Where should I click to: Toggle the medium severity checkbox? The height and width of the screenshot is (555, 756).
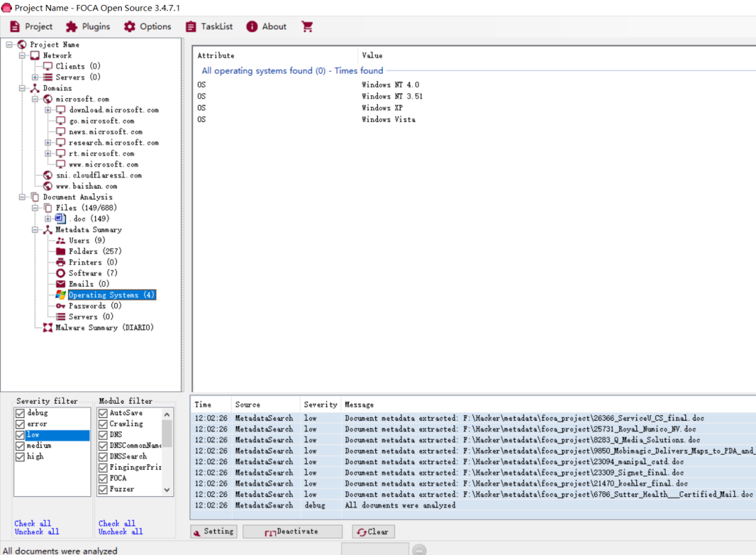tap(20, 446)
